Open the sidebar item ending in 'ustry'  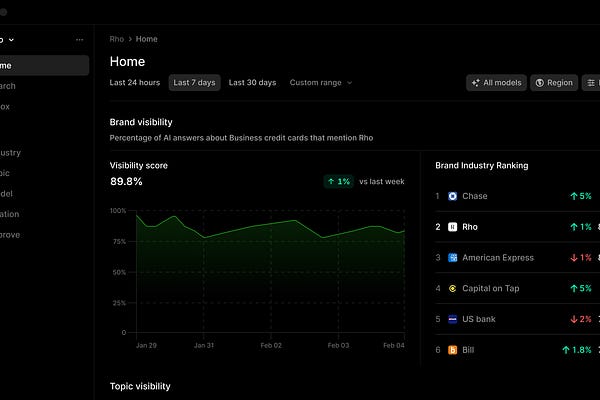(x=10, y=153)
